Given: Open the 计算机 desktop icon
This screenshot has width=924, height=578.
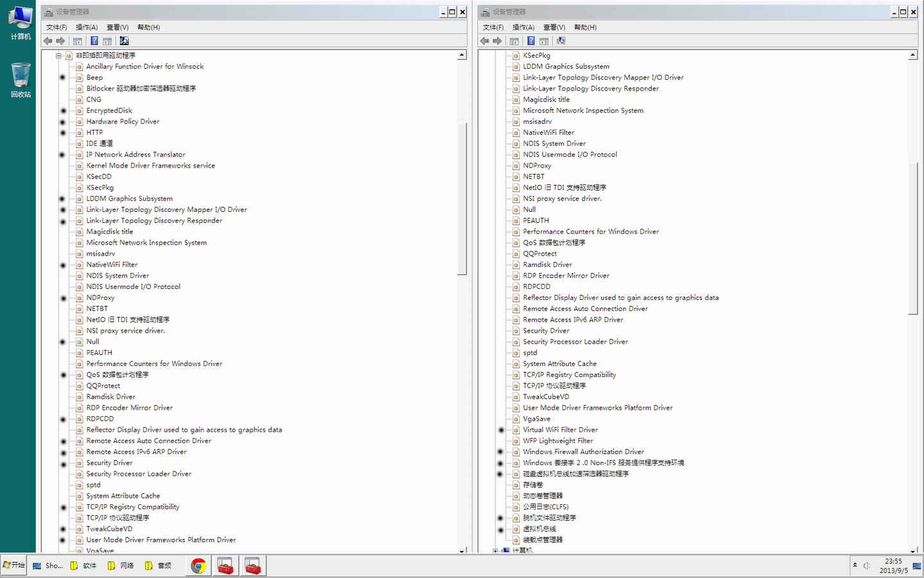Looking at the screenshot, I should (x=21, y=23).
